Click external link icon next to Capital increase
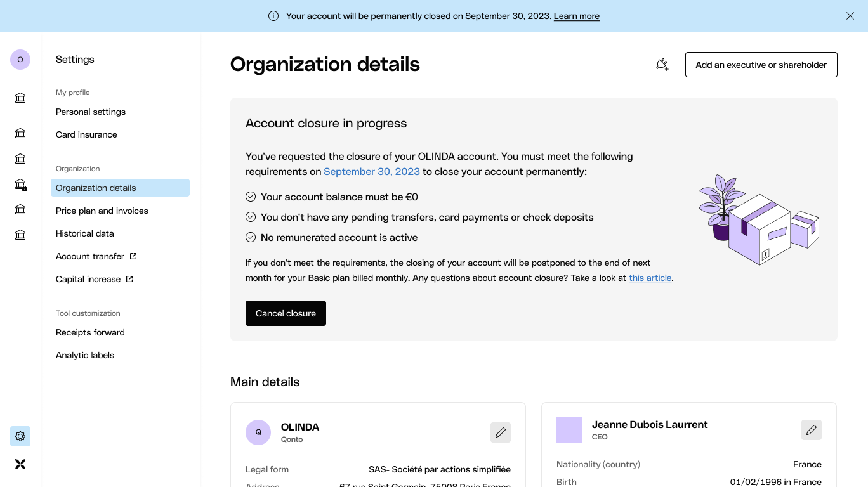The height and width of the screenshot is (487, 868). 129,279
